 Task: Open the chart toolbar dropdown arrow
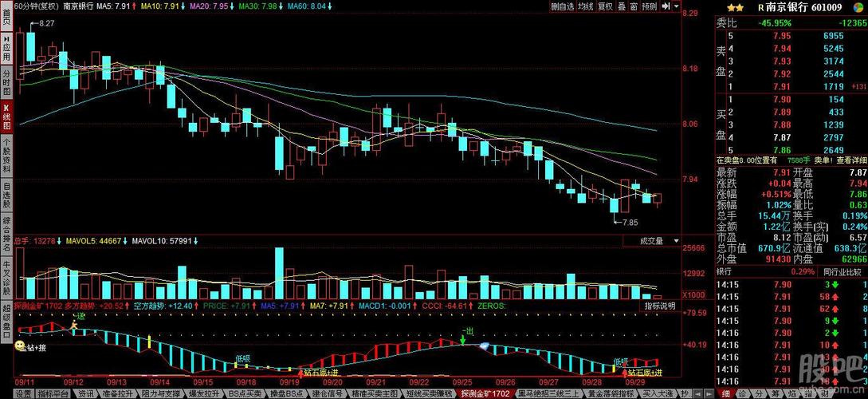(x=677, y=6)
